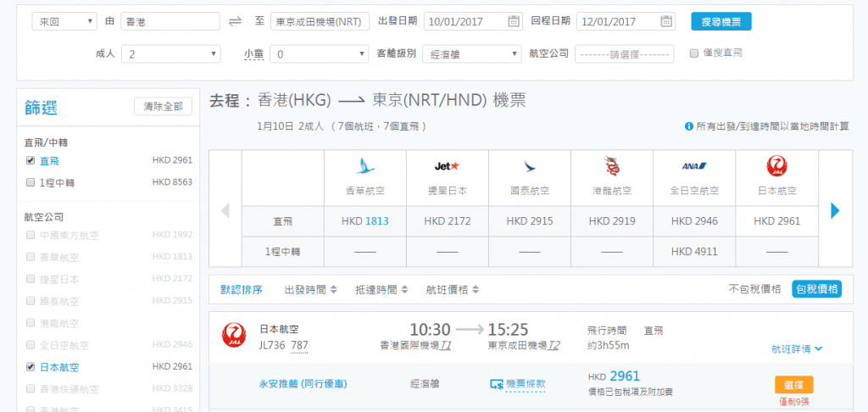Switch to 不包稅價格 price view
This screenshot has height=412, width=868.
point(754,289)
